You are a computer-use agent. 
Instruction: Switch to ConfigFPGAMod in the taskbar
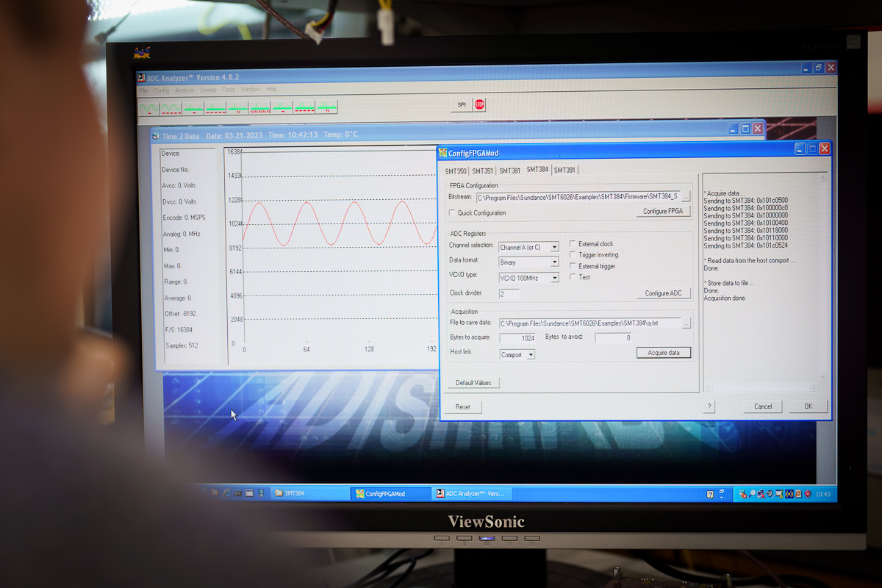391,494
